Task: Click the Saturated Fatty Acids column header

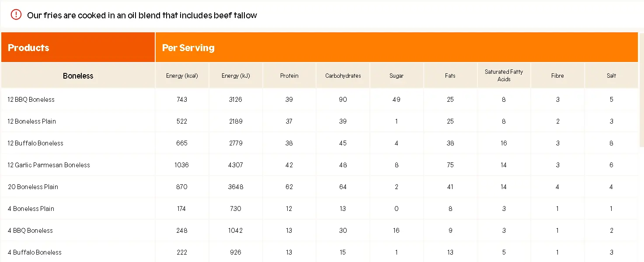Action: pyautogui.click(x=504, y=76)
